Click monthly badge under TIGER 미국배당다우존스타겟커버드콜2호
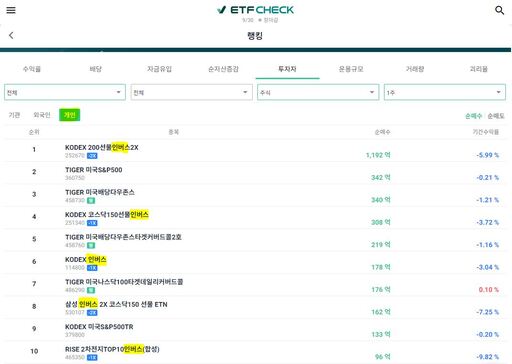 91,245
